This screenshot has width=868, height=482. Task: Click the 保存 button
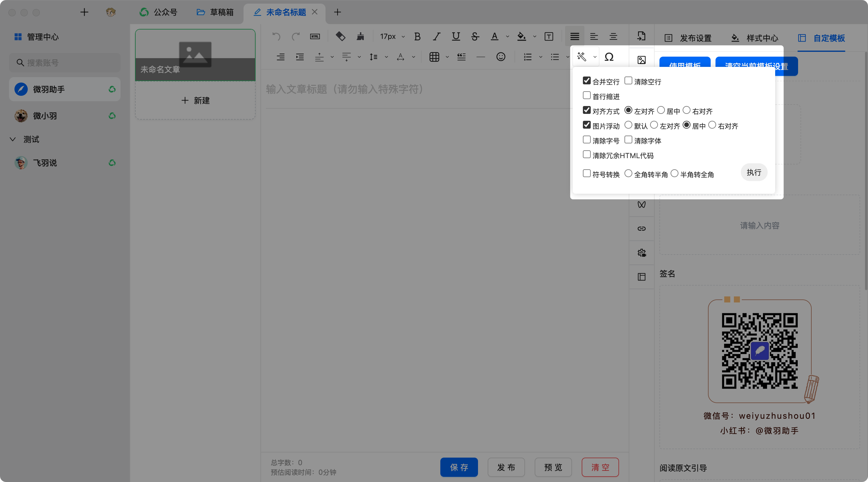pos(459,467)
